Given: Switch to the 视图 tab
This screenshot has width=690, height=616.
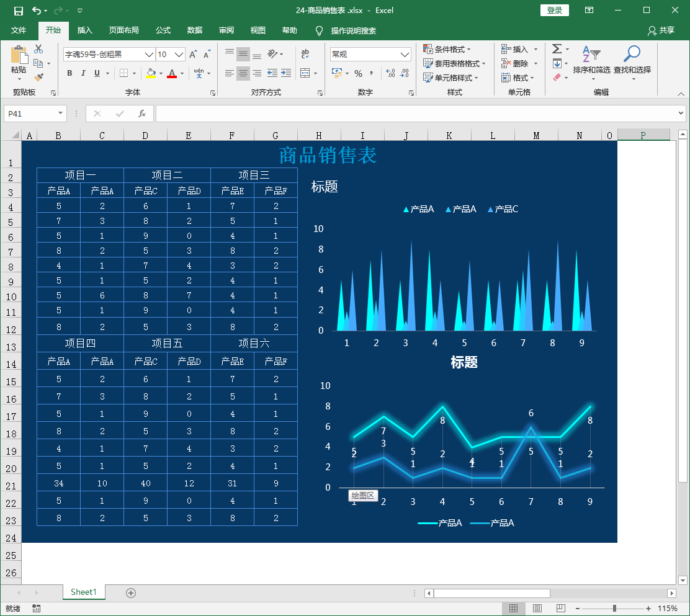Looking at the screenshot, I should 258,30.
